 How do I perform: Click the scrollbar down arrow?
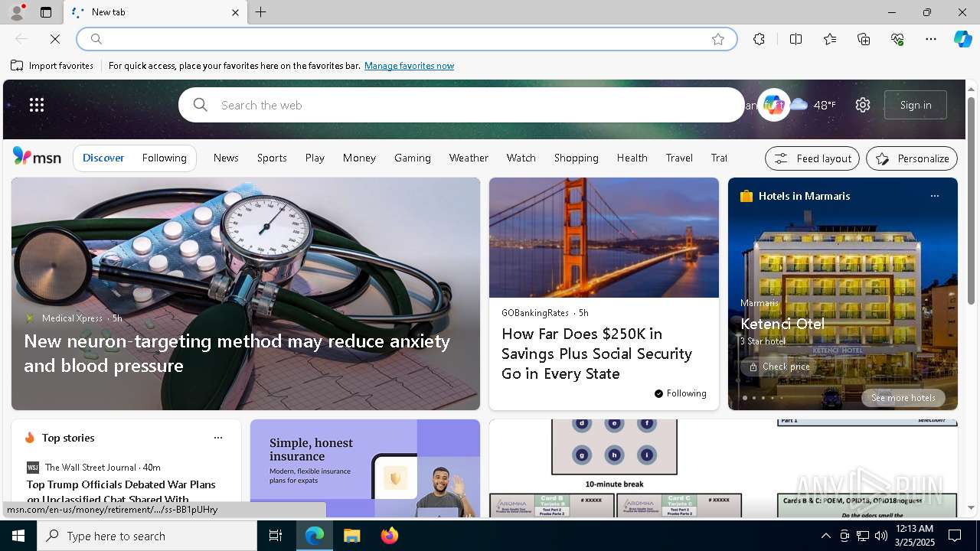pos(972,507)
